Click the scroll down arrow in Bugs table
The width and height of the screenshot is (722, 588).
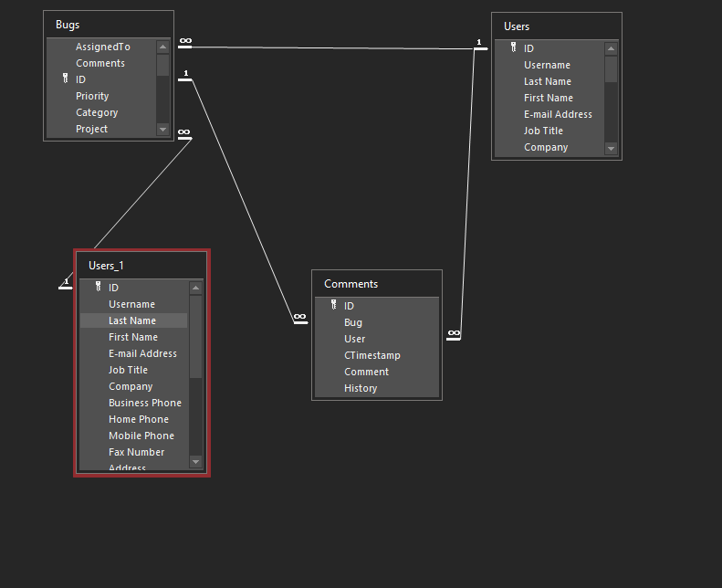coord(162,130)
